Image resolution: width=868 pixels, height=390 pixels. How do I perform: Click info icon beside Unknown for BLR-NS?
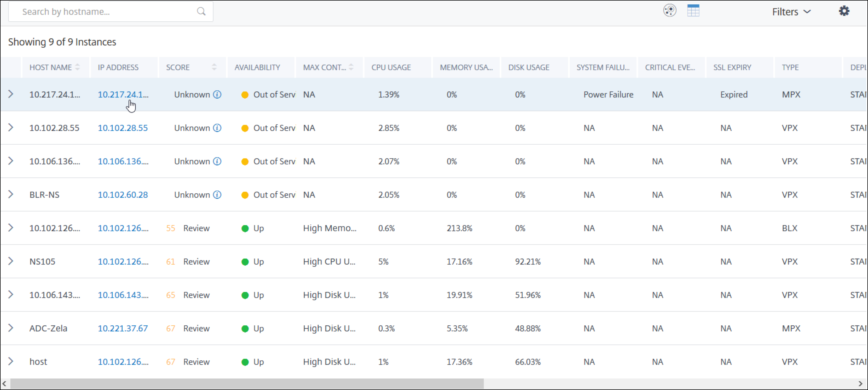(x=217, y=195)
